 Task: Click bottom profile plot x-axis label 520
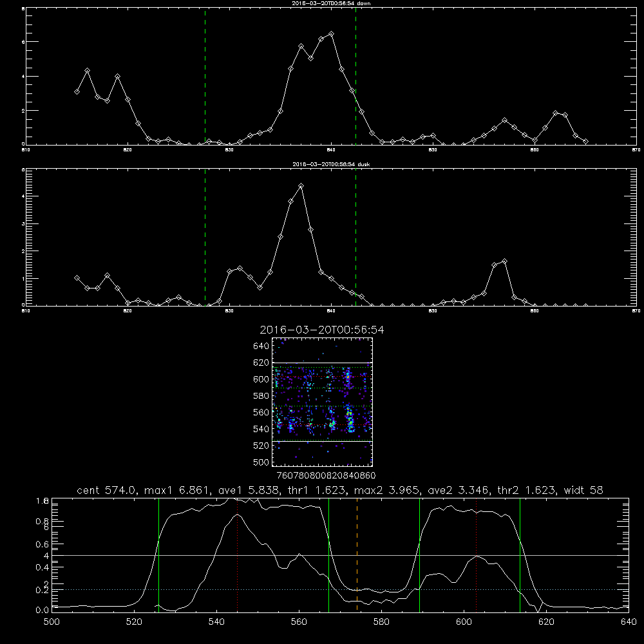coord(134,622)
